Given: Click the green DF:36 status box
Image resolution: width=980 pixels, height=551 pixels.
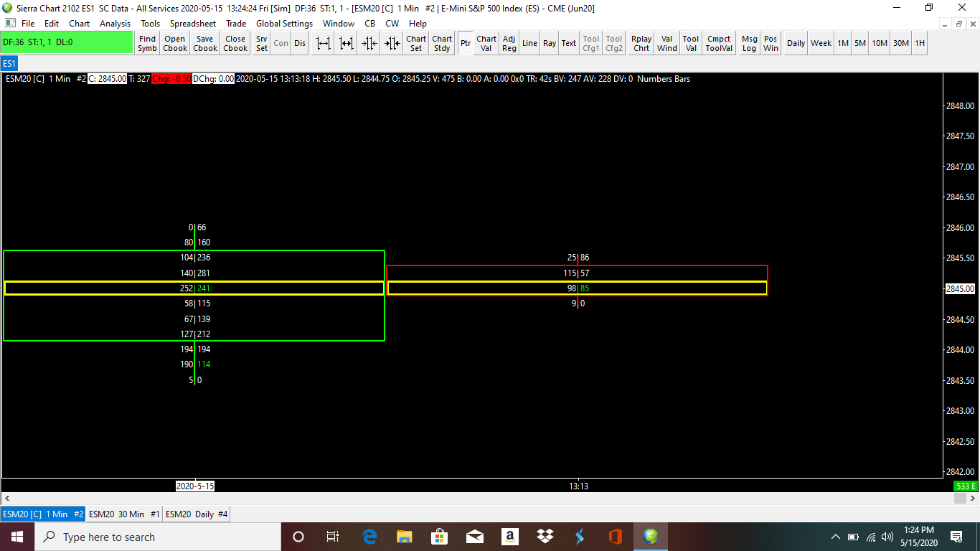Looking at the screenshot, I should point(67,42).
